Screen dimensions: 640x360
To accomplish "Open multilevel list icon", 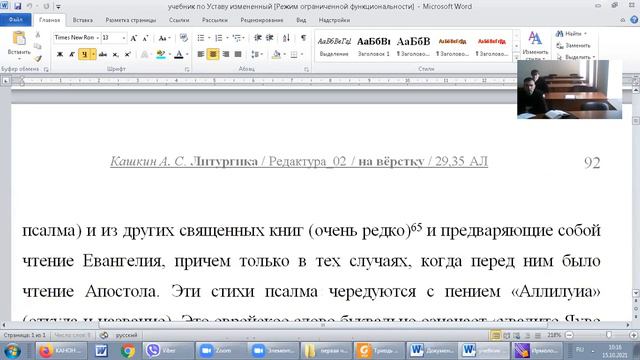I will (237, 38).
